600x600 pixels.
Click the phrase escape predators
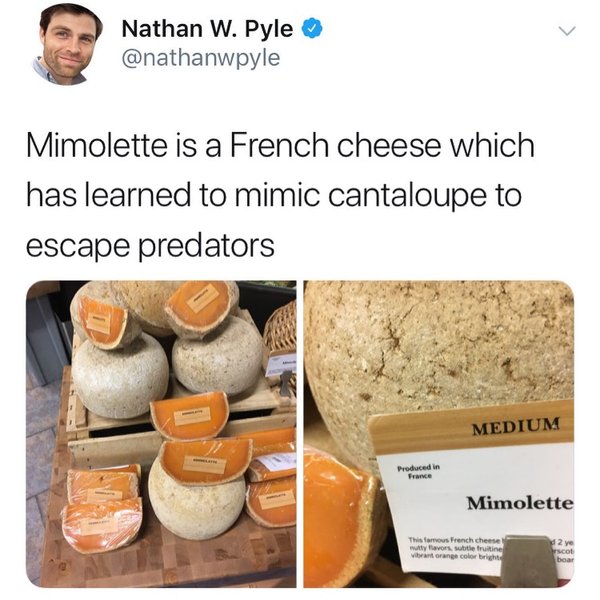click(x=150, y=246)
